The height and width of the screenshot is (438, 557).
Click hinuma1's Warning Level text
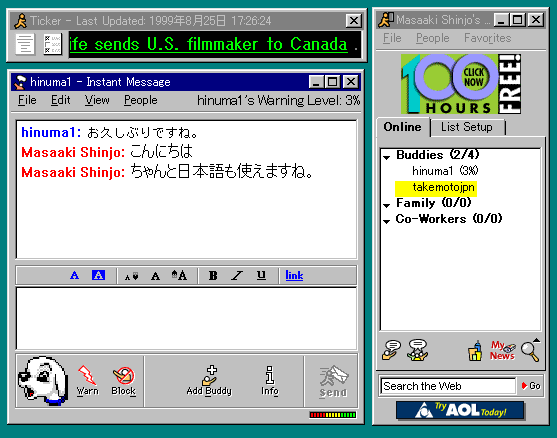(x=278, y=101)
